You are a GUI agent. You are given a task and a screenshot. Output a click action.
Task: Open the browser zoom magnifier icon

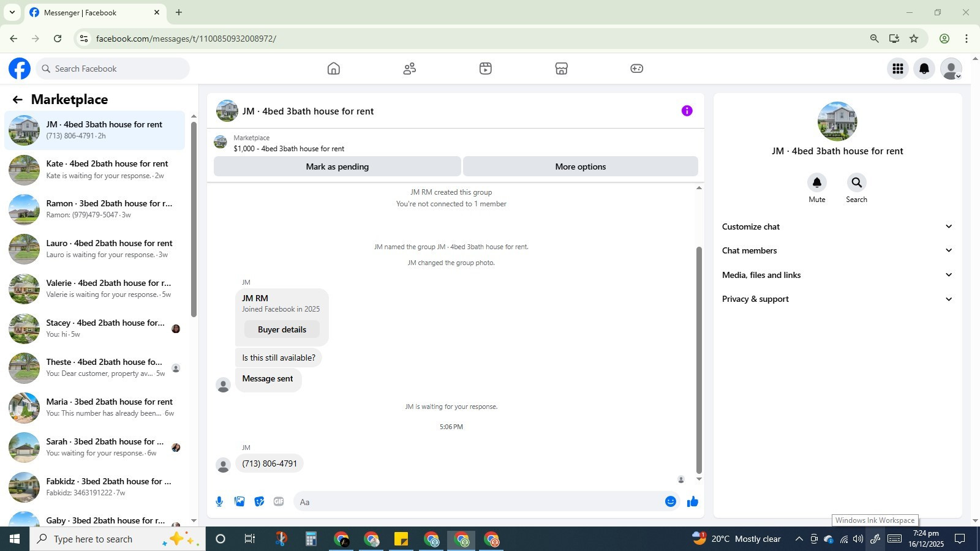[x=875, y=39]
